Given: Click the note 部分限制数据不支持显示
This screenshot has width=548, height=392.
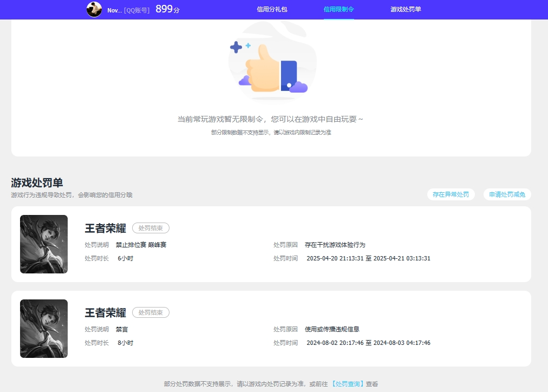Looking at the screenshot, I should point(271,133).
